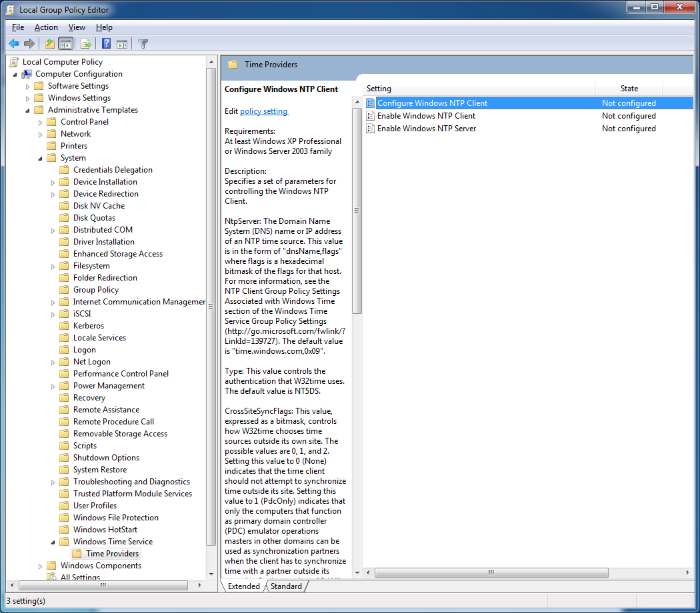
Task: Click the Show Action Pane toolbar icon
Action: coord(123,43)
